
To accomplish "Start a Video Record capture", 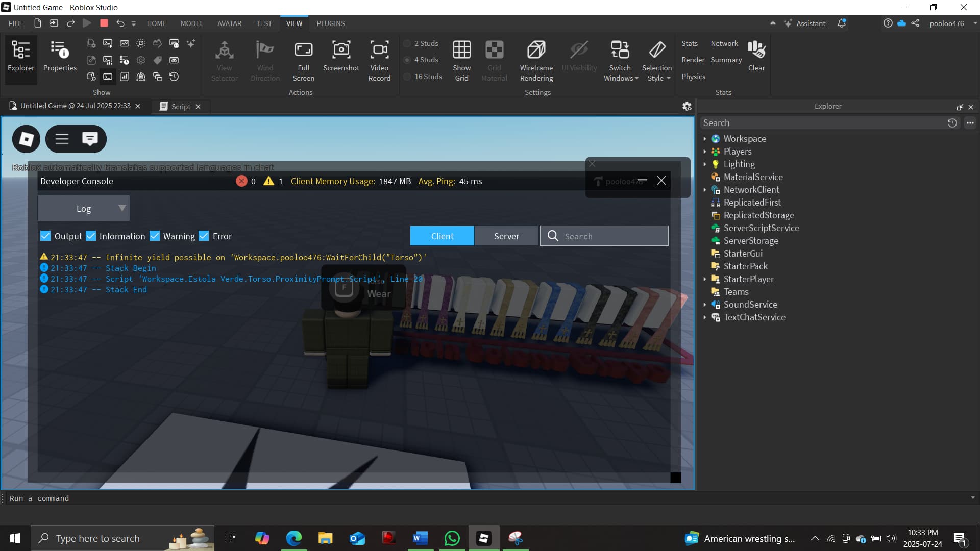I will (x=379, y=59).
